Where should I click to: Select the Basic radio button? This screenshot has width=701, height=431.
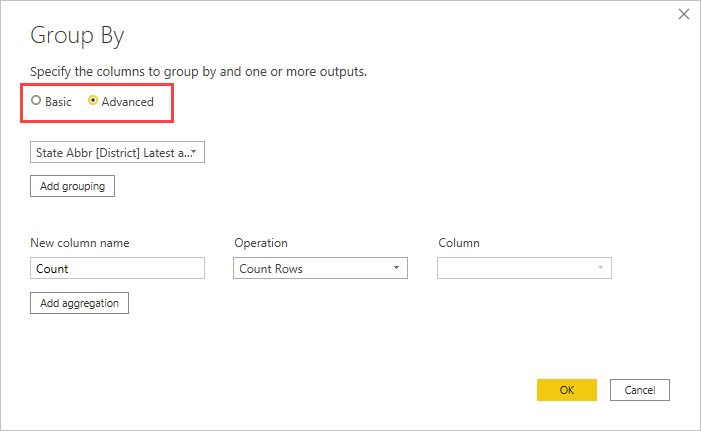tap(37, 101)
